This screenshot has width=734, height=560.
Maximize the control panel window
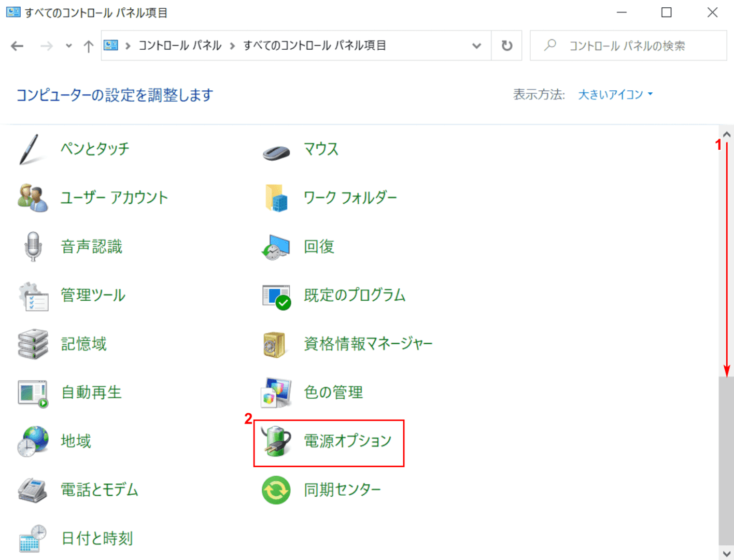click(x=667, y=12)
